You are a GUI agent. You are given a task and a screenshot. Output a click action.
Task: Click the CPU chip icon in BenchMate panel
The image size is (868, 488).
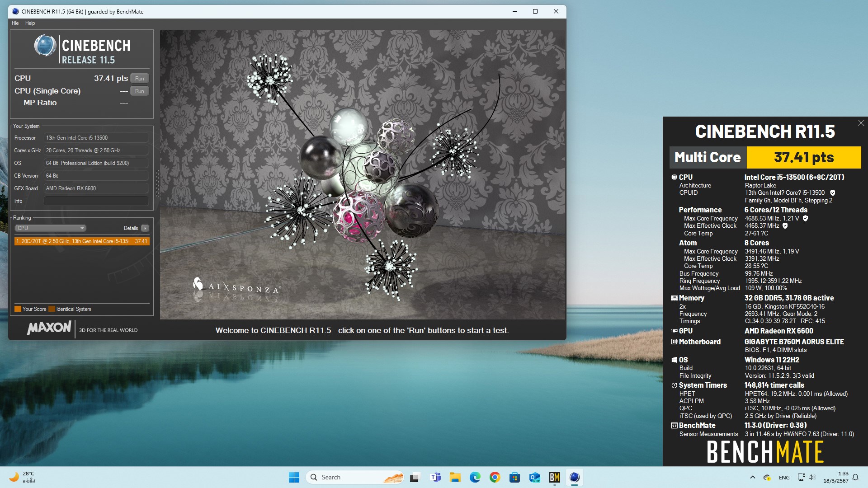click(674, 177)
